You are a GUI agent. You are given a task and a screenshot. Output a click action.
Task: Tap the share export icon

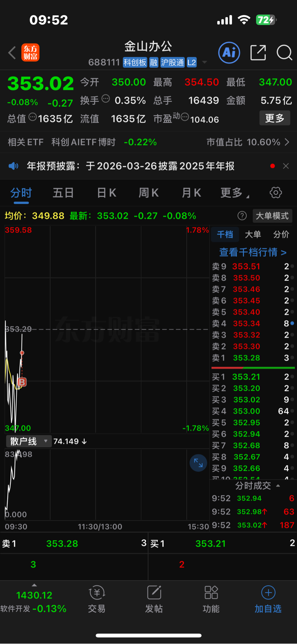tap(258, 53)
